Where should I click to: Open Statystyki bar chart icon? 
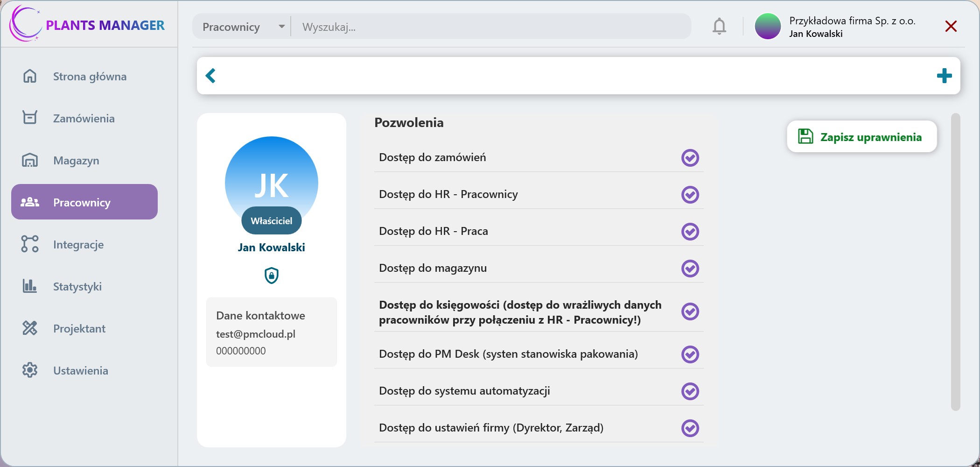30,286
